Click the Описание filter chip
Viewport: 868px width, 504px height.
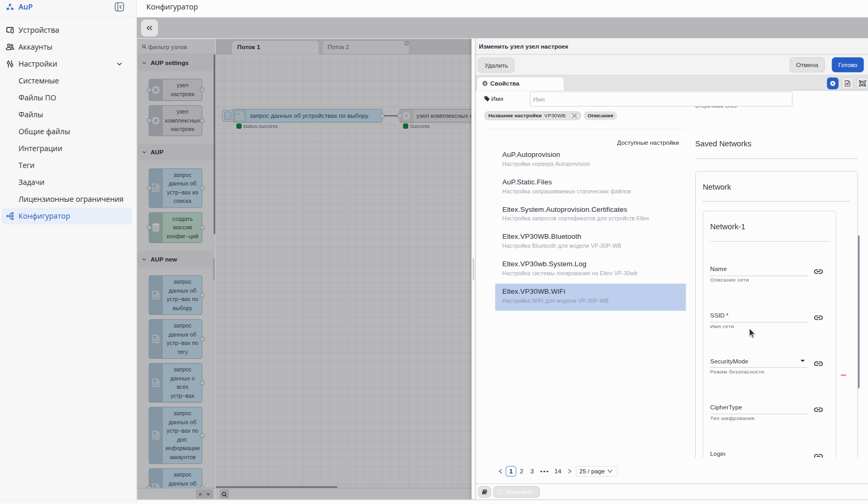coord(600,116)
